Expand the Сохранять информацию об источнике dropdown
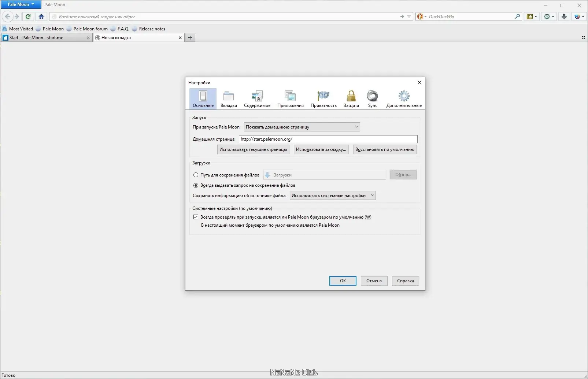 coord(333,196)
